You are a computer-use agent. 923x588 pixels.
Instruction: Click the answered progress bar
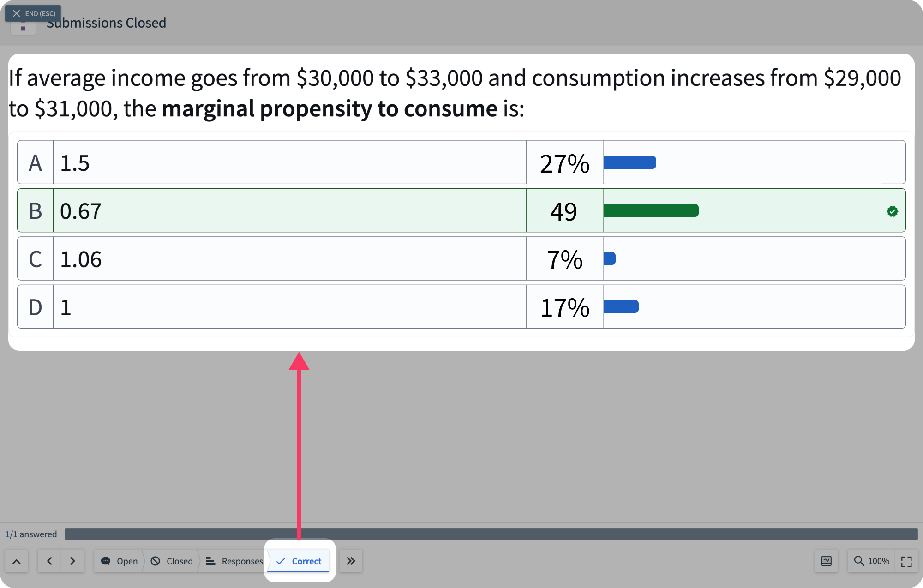(x=491, y=534)
